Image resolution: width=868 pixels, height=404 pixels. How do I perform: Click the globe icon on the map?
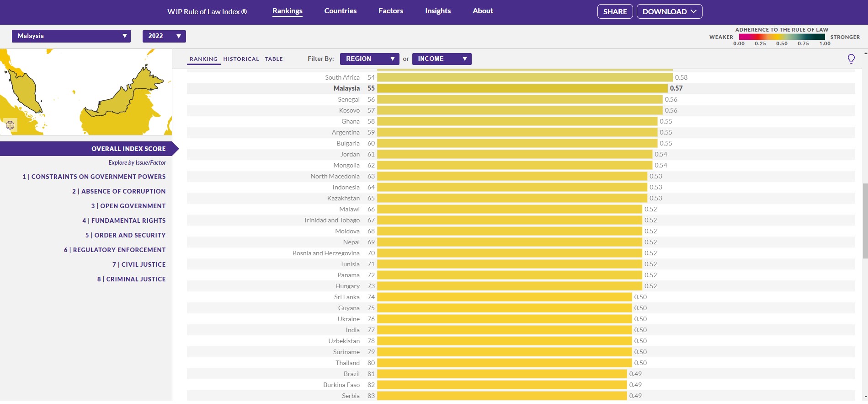[x=10, y=125]
